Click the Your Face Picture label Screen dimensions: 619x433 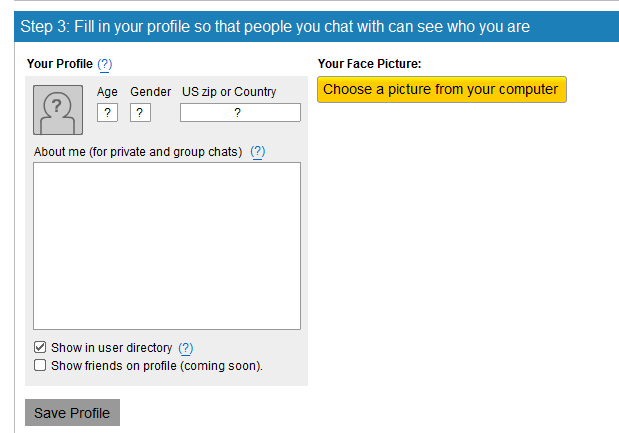point(369,64)
